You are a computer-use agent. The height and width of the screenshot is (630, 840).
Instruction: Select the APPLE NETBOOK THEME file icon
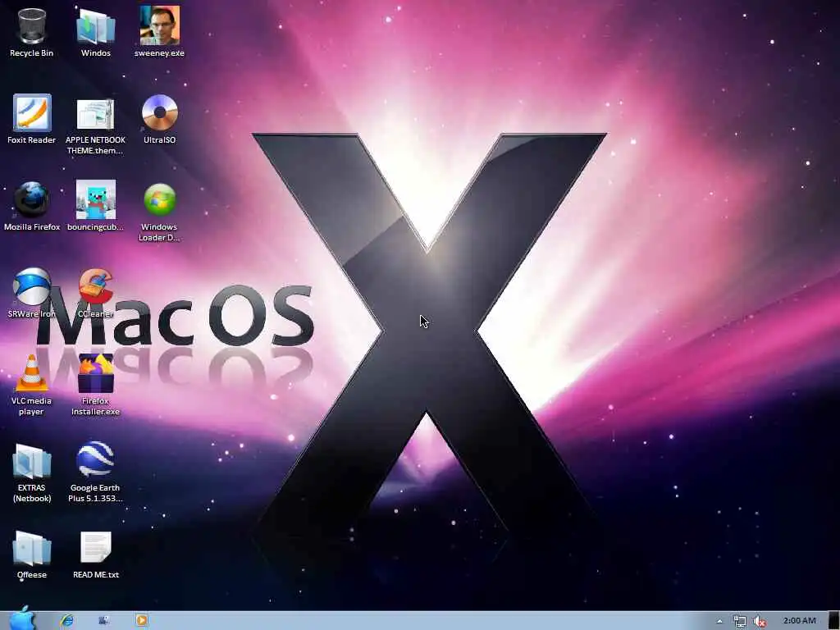pyautogui.click(x=95, y=113)
